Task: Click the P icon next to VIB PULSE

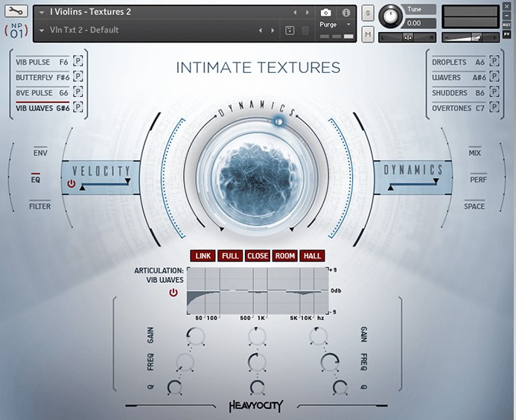Action: 78,61
